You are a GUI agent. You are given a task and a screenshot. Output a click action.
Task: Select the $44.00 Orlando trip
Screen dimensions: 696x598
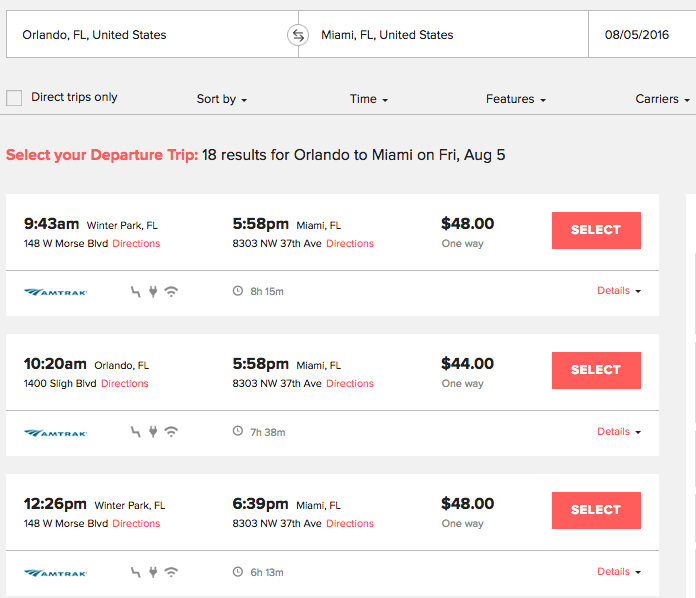[x=596, y=370]
